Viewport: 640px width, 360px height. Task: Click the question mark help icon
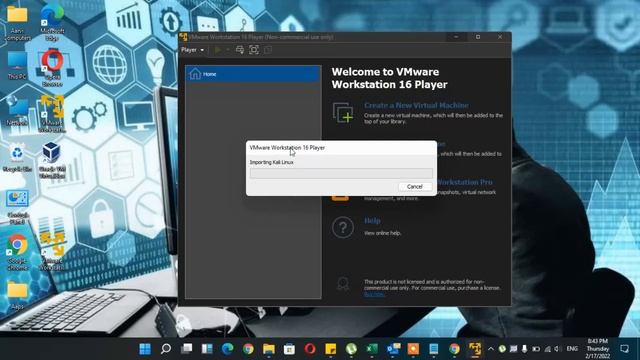click(x=343, y=227)
